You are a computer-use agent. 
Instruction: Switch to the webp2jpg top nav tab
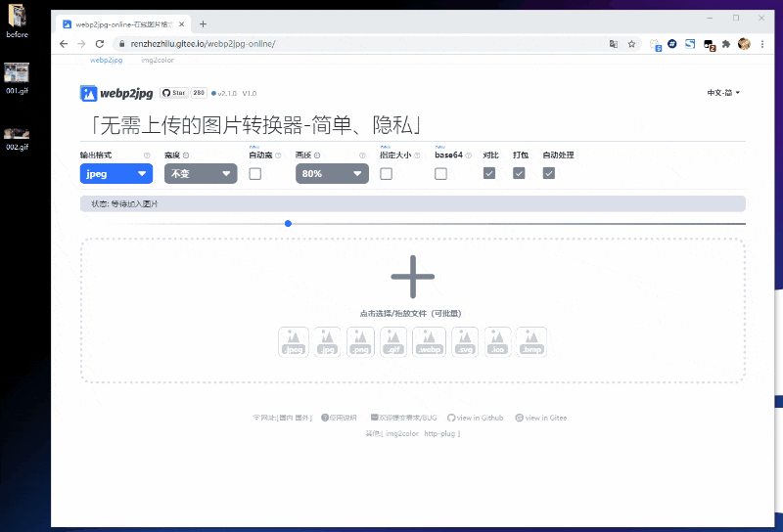[107, 60]
